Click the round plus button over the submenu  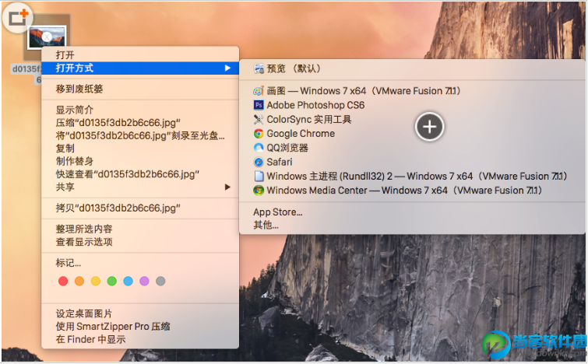[429, 127]
